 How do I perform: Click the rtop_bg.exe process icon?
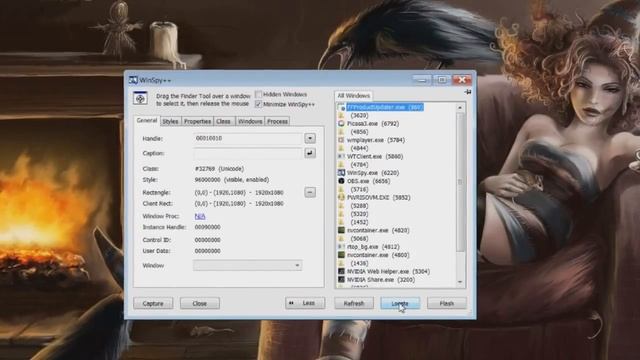click(x=341, y=247)
